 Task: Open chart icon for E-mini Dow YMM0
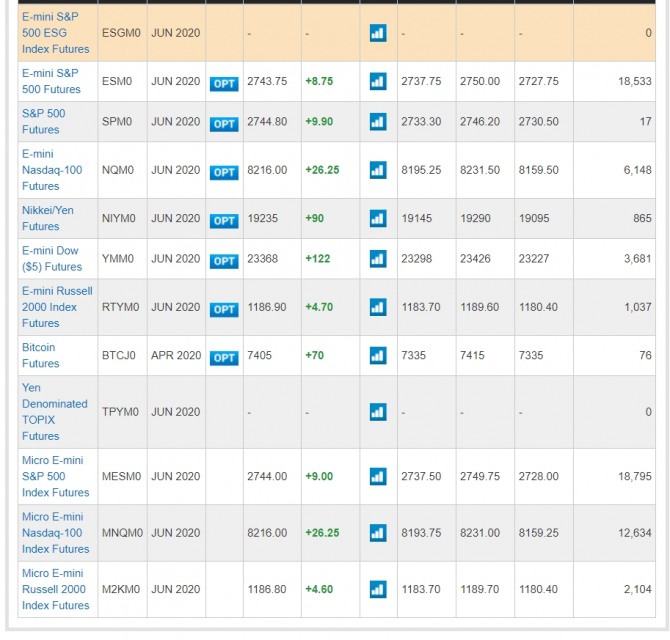tap(377, 259)
